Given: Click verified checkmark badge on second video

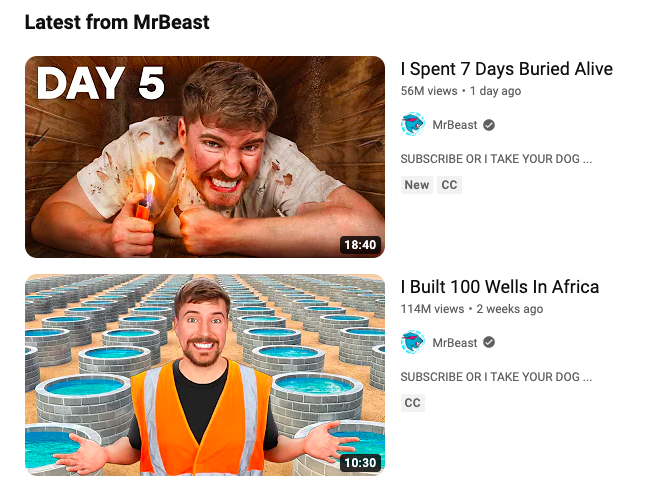Looking at the screenshot, I should [489, 342].
